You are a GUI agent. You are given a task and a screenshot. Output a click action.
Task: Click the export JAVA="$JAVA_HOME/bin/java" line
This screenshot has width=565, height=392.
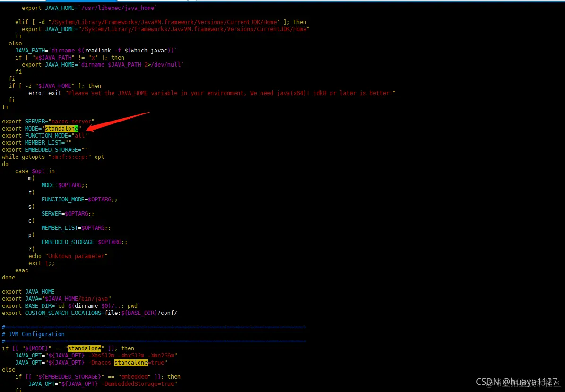pos(57,299)
